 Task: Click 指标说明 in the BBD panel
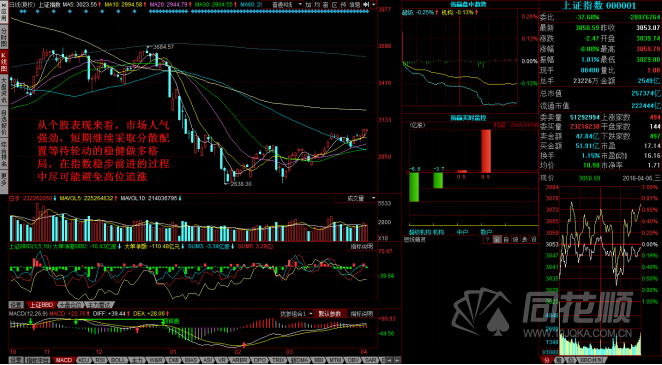(361, 246)
